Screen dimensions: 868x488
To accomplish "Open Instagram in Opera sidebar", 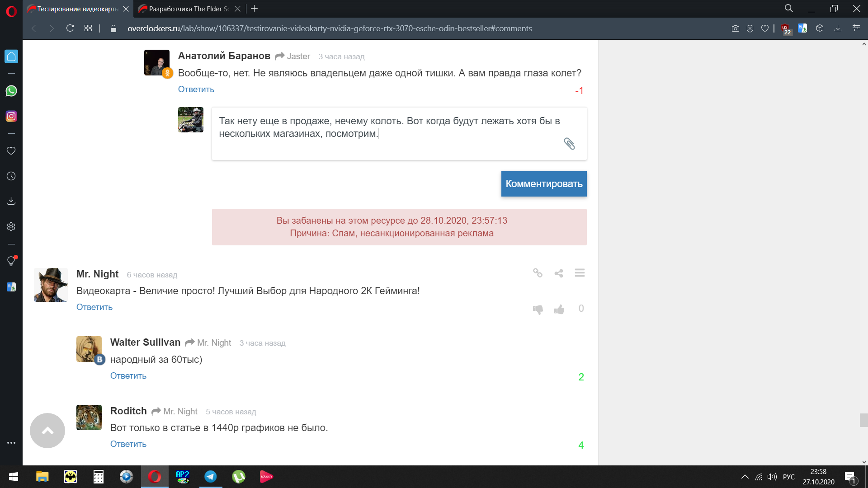I will click(x=11, y=116).
